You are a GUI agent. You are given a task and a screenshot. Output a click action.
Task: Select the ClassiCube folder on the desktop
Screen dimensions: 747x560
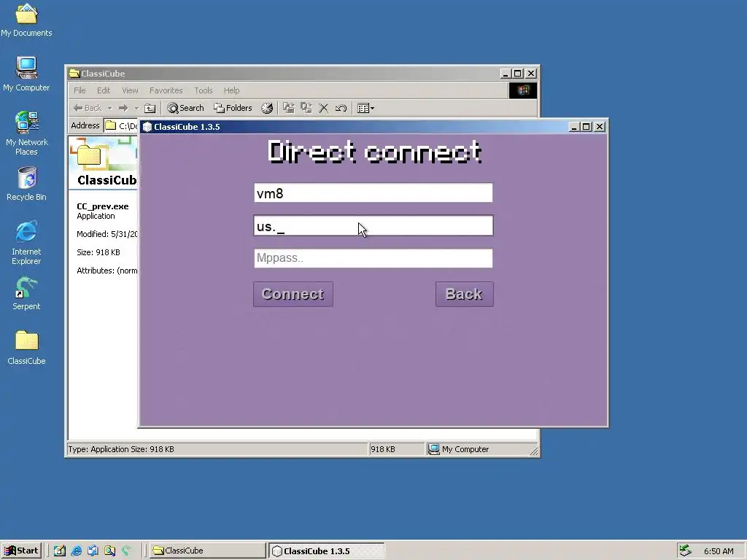[x=27, y=348]
